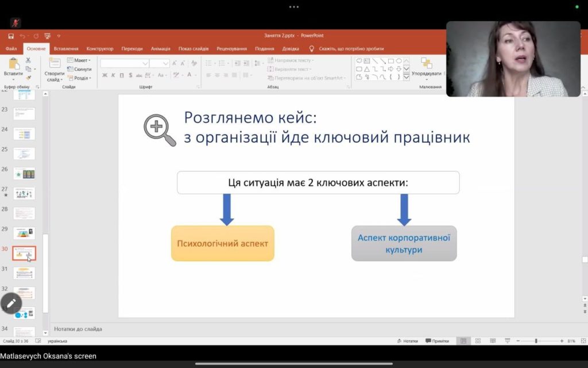Open the font name combo box
588x368 pixels.
[x=125, y=63]
